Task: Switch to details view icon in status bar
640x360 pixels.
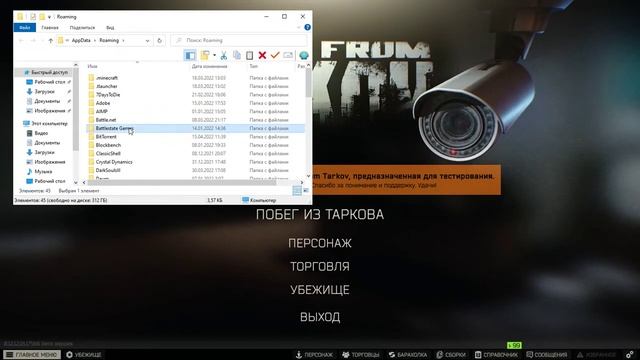Action: [x=297, y=191]
